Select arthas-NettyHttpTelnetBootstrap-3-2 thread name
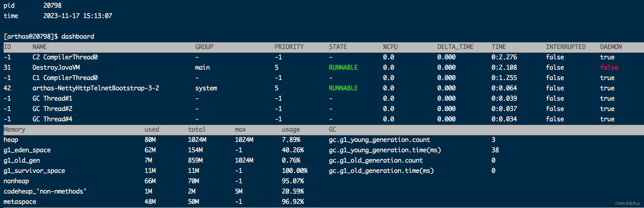644x208 pixels. [x=96, y=88]
